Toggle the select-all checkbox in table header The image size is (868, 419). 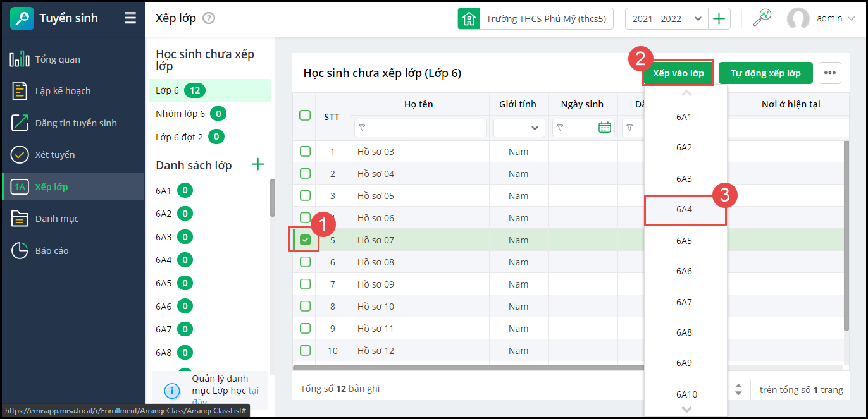[x=305, y=115]
